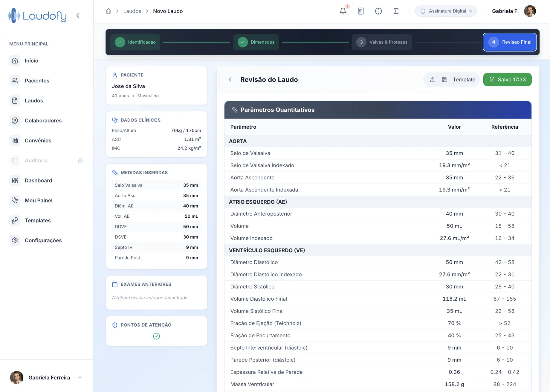Click the crosshair target icon in header
This screenshot has height=392, width=550.
click(x=378, y=11)
